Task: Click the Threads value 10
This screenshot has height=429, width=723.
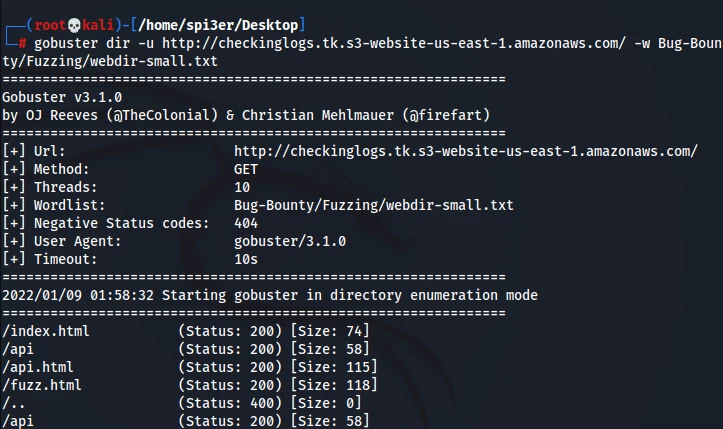Action: [x=242, y=187]
